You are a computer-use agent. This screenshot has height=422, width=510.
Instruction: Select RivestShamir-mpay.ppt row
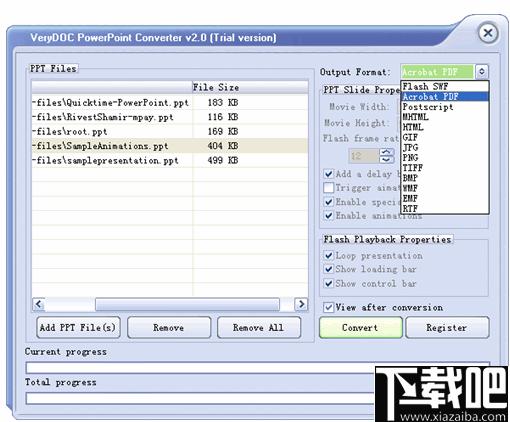point(170,117)
